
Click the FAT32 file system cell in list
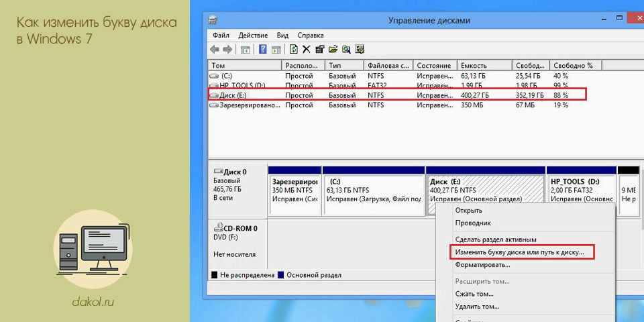click(x=376, y=86)
